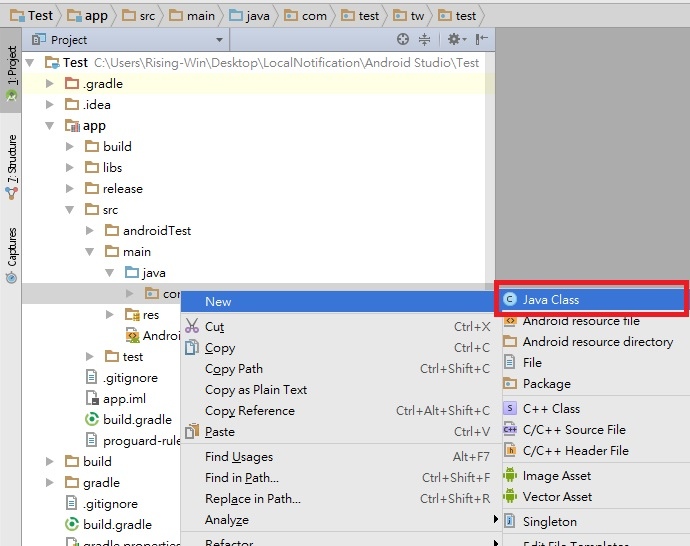The width and height of the screenshot is (690, 546).
Task: Choose Find in Path... menu entry
Action: (x=338, y=478)
